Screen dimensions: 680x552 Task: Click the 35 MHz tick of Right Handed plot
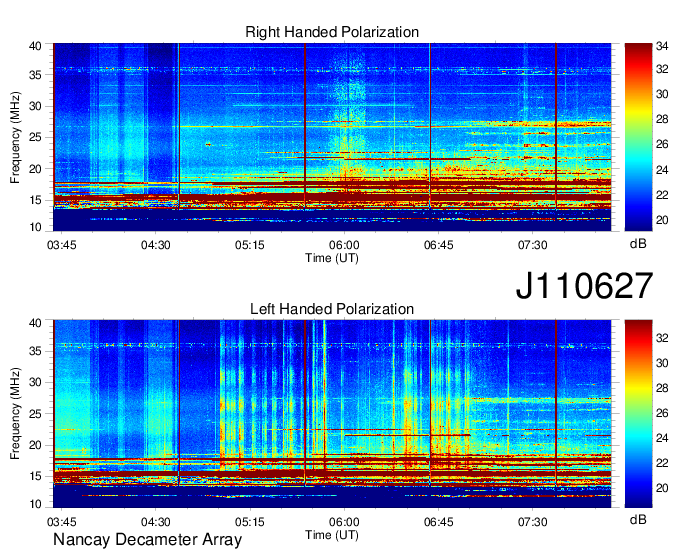(35, 75)
